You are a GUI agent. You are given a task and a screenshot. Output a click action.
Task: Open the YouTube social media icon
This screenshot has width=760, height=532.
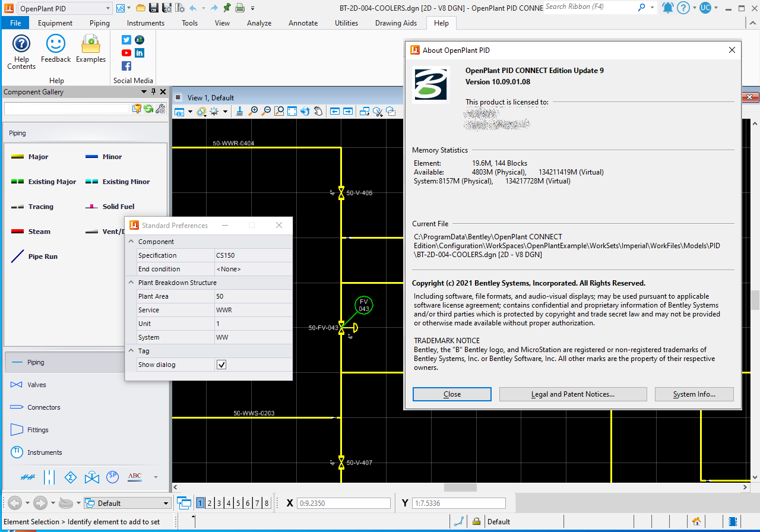click(x=126, y=53)
